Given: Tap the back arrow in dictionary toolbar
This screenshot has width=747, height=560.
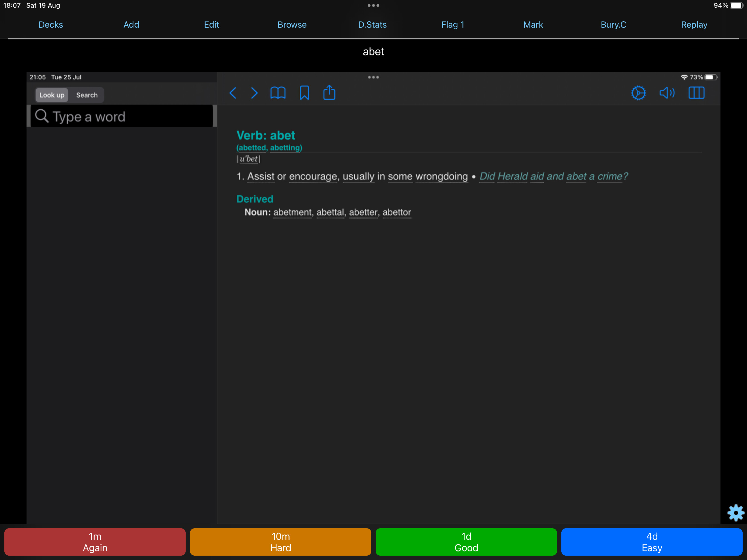Looking at the screenshot, I should pos(233,93).
